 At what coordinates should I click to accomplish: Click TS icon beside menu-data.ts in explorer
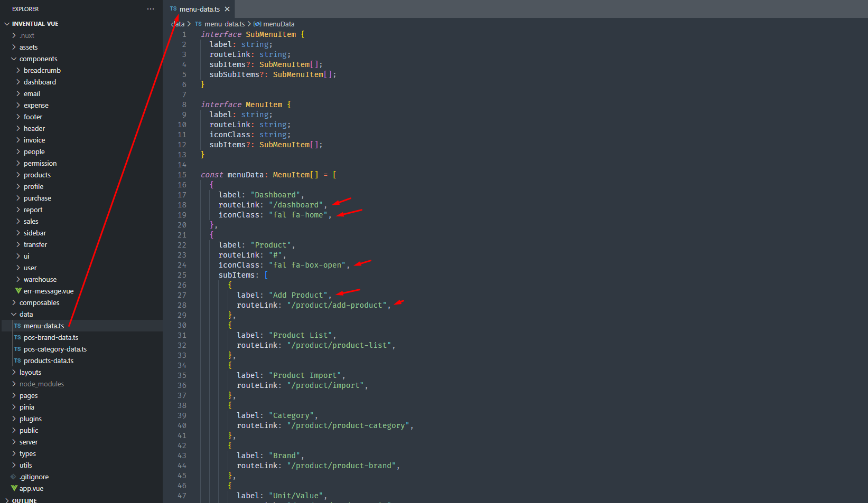pyautogui.click(x=17, y=326)
